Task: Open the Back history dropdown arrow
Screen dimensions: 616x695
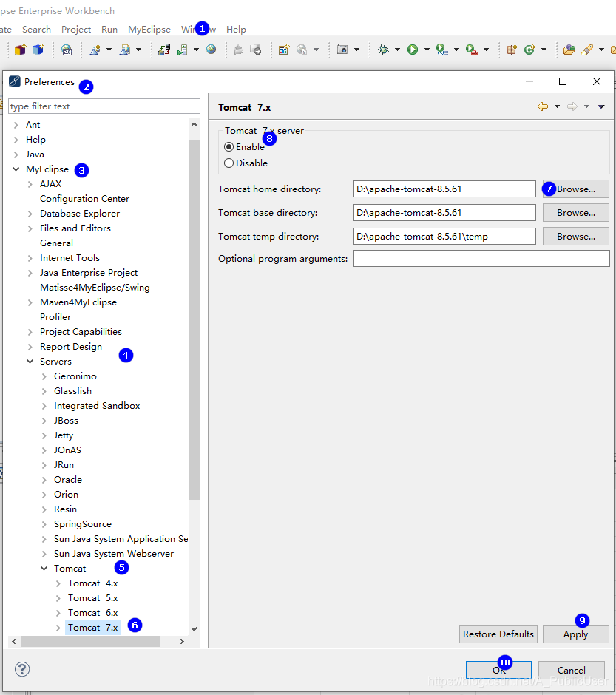Action: 557,106
